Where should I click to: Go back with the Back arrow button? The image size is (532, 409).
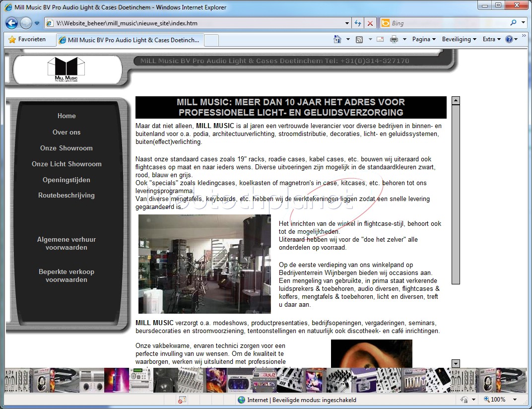pyautogui.click(x=11, y=23)
